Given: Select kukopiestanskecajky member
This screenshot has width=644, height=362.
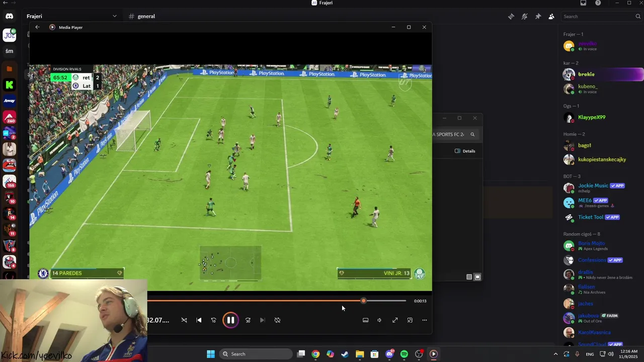Looking at the screenshot, I should [x=603, y=159].
